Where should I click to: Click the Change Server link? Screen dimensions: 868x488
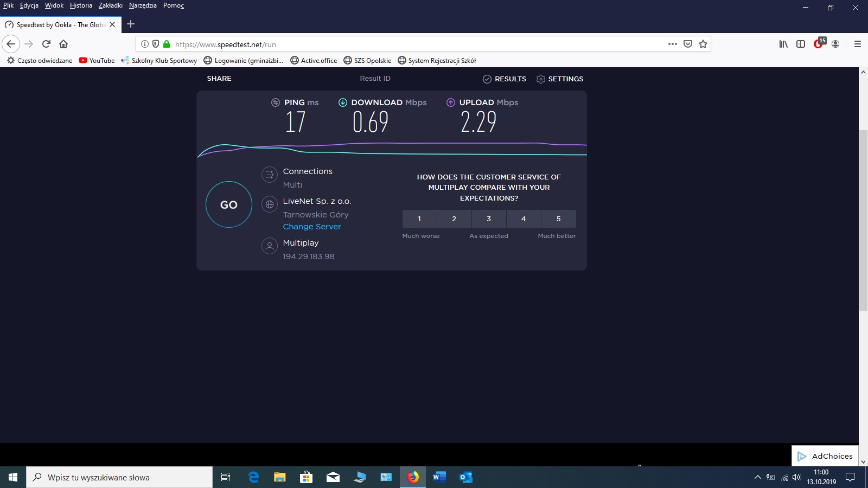(x=312, y=227)
